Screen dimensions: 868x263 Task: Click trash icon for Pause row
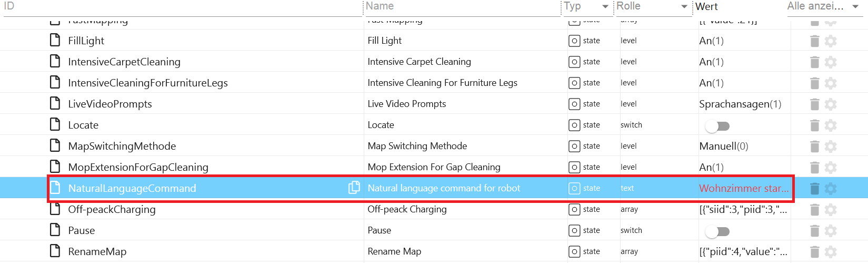[x=814, y=230]
